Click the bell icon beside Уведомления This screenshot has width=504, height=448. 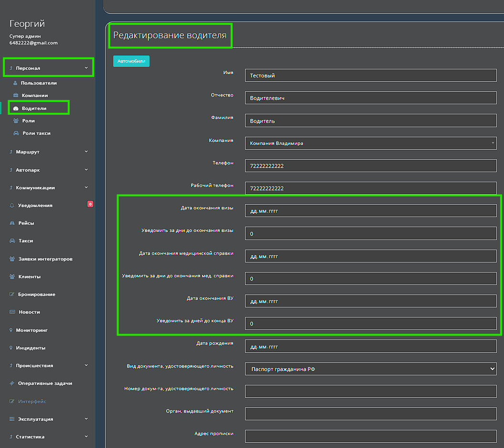click(12, 206)
